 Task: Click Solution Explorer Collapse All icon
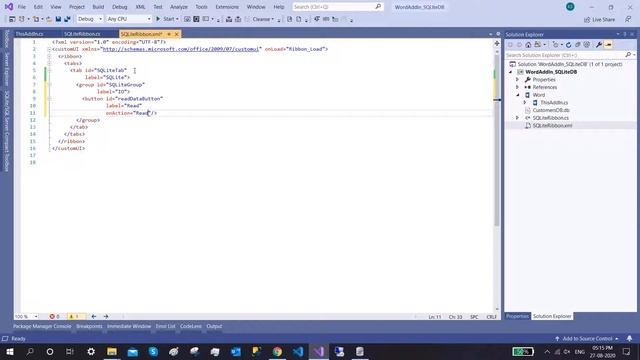pyautogui.click(x=578, y=44)
